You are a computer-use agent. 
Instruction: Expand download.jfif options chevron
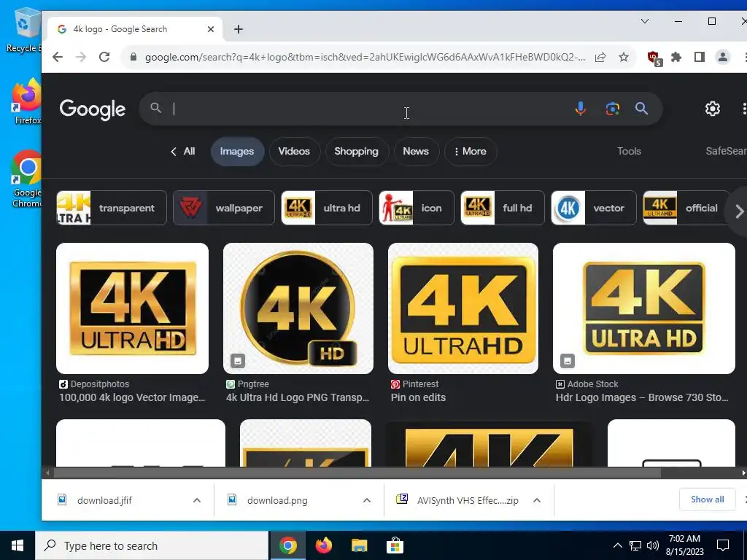click(197, 500)
